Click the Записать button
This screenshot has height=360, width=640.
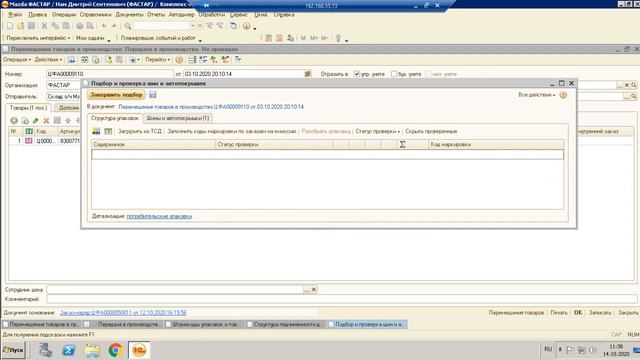pos(600,313)
